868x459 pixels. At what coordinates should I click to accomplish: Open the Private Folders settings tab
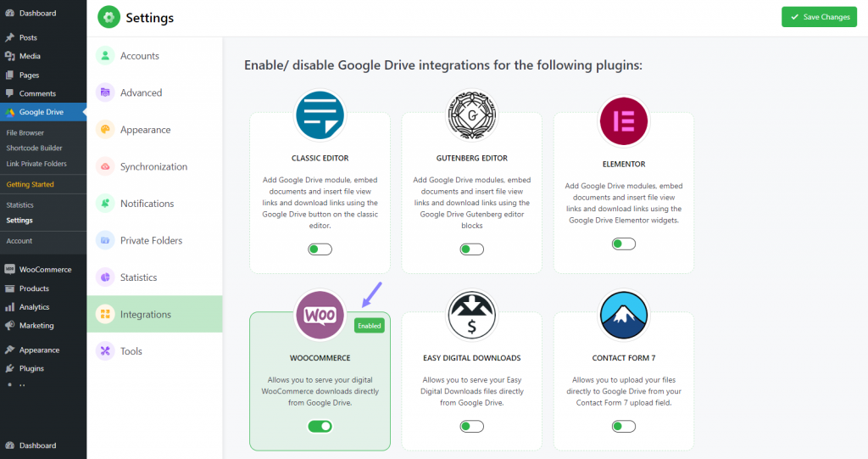[x=154, y=240]
